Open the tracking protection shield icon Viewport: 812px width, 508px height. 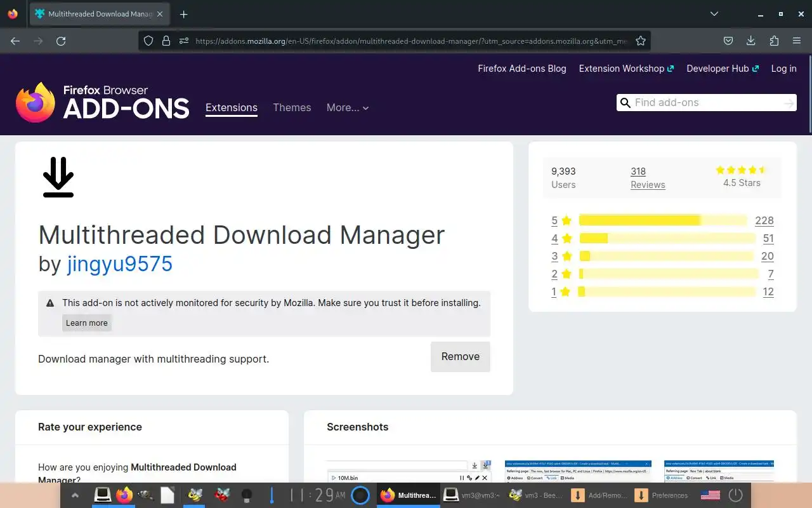(x=148, y=41)
